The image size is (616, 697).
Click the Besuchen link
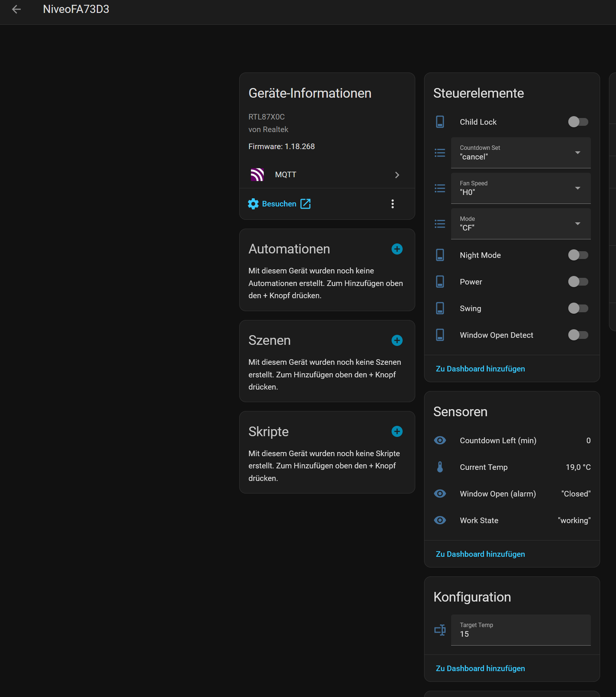tap(279, 204)
